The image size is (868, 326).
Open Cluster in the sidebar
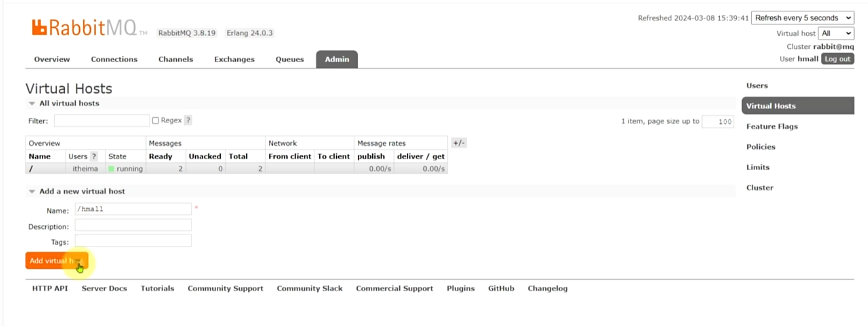pyautogui.click(x=759, y=188)
